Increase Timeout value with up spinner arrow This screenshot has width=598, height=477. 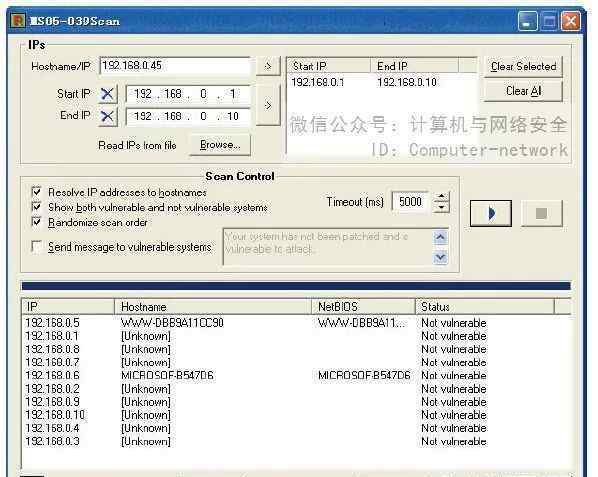click(442, 196)
